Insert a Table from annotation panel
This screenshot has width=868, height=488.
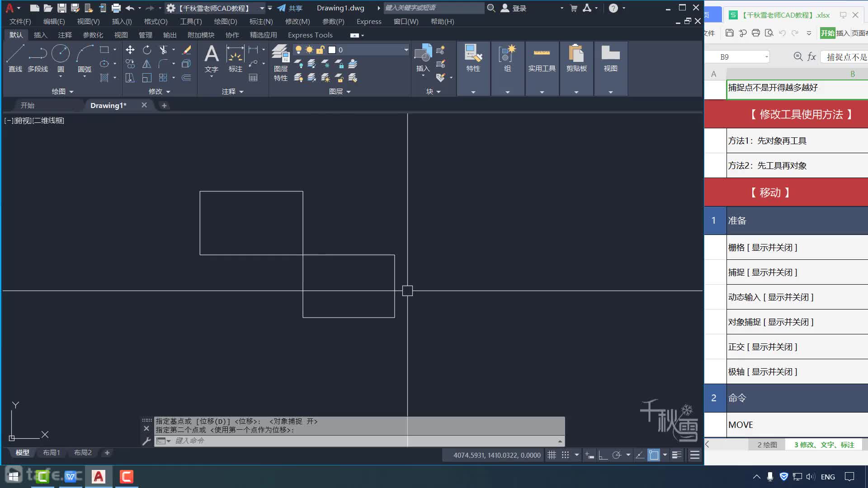(x=253, y=78)
